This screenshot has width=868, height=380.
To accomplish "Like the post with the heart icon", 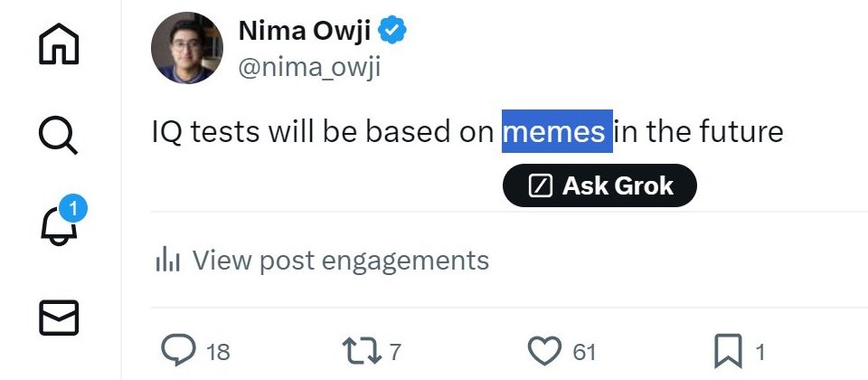I will click(544, 351).
